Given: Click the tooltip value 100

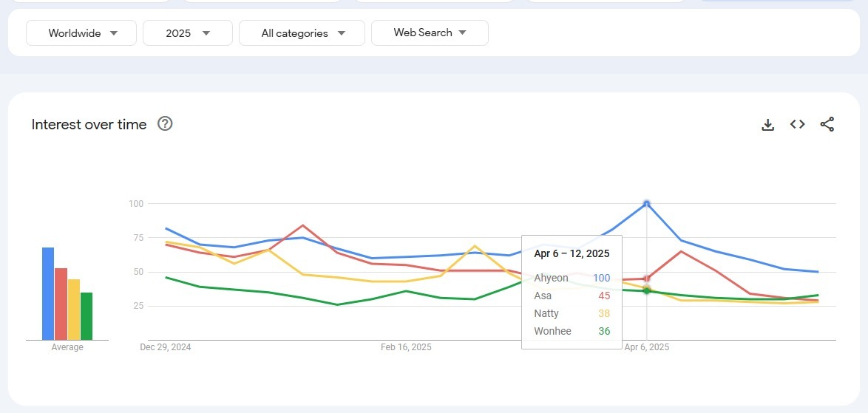Looking at the screenshot, I should (601, 278).
